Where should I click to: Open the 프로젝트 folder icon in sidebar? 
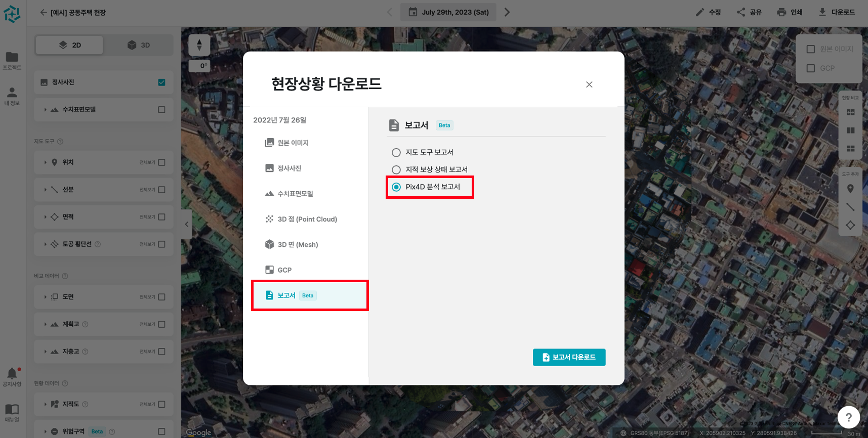click(12, 57)
